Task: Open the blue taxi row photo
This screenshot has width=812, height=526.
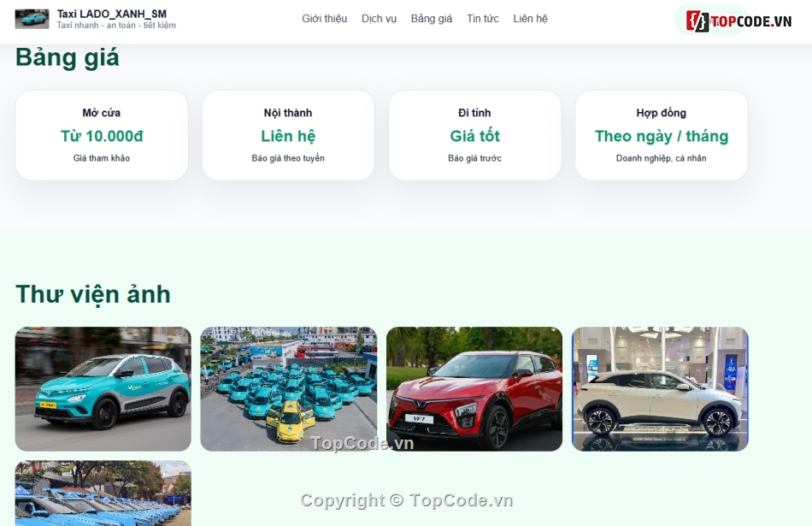Action: click(103, 493)
